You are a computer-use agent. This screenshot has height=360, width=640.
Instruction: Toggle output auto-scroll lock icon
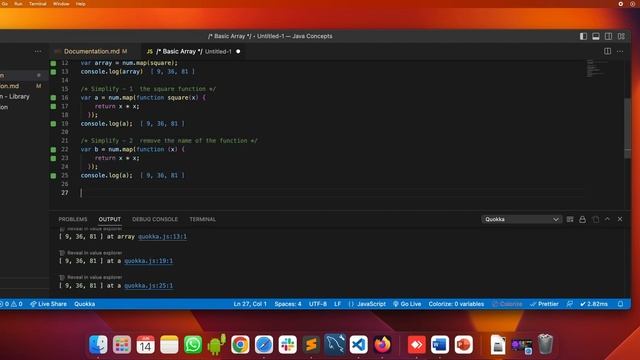pyautogui.click(x=582, y=219)
